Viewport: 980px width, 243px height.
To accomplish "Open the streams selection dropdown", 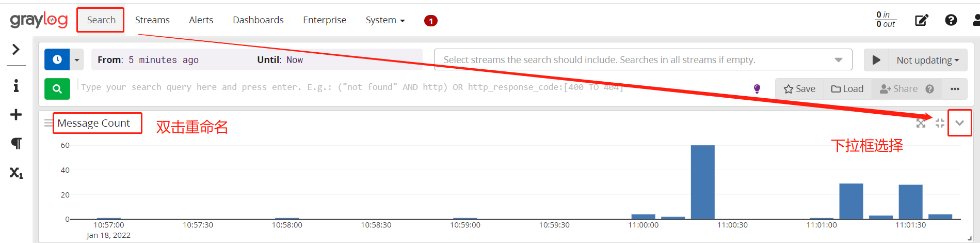I will 643,59.
